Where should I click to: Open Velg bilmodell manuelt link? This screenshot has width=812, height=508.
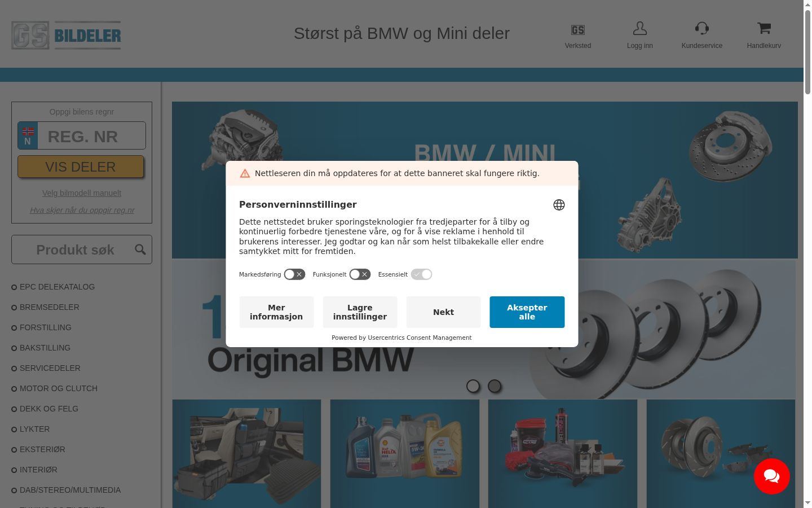[82, 193]
